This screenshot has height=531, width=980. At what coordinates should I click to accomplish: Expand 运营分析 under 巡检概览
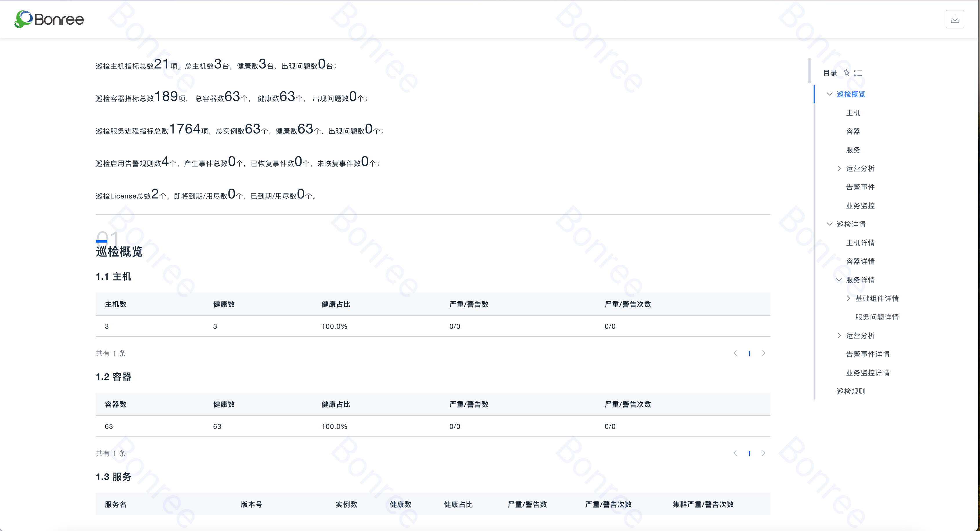pos(839,168)
